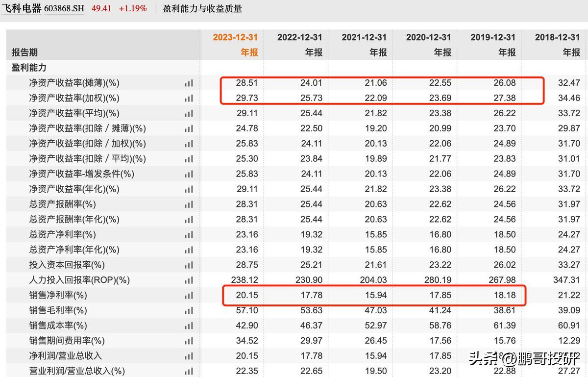Click the bar chart icon for 总资产报酬率(%)

click(x=189, y=204)
